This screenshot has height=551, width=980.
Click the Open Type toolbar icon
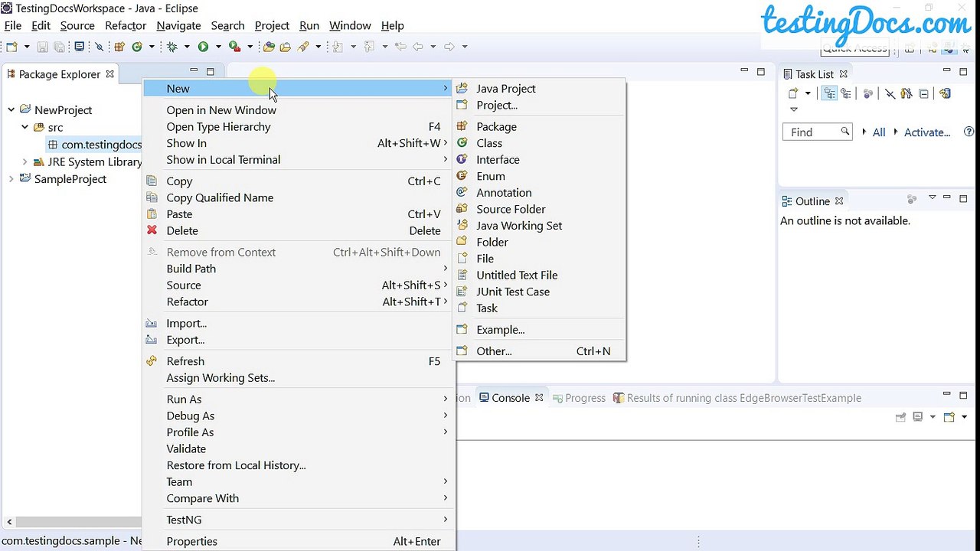(x=269, y=47)
